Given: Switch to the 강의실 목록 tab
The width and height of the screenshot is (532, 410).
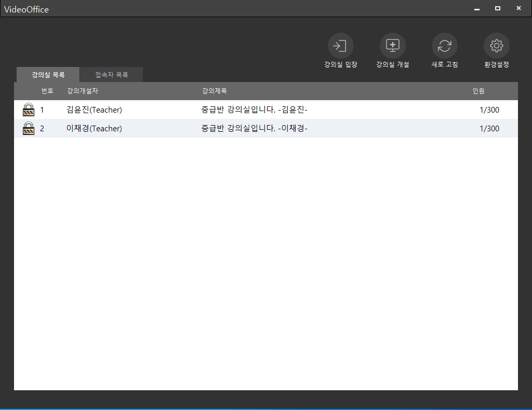Looking at the screenshot, I should [48, 75].
